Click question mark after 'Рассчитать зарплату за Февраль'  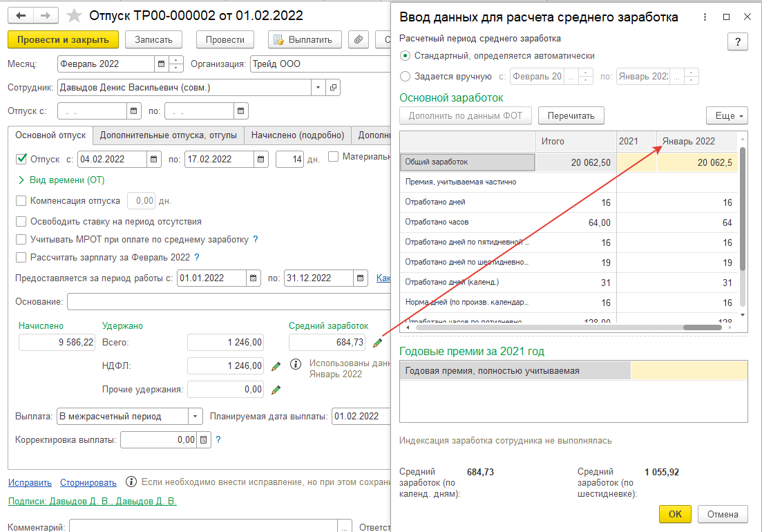coord(197,258)
